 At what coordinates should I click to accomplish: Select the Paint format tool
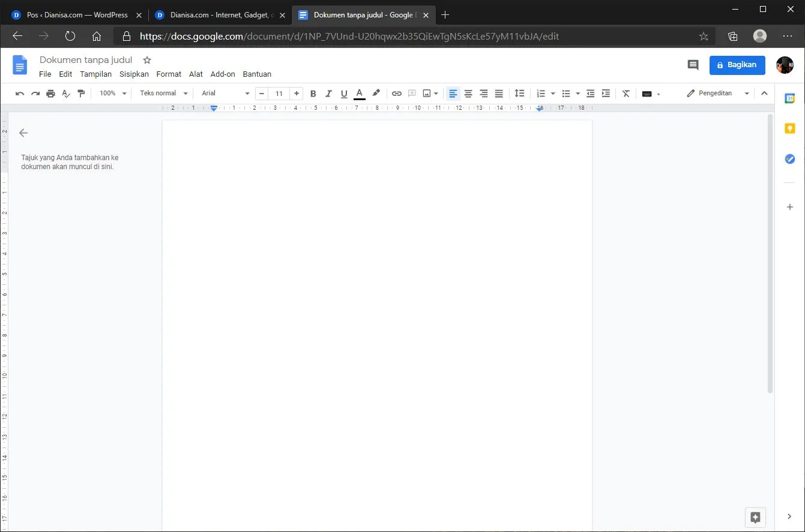coord(81,94)
